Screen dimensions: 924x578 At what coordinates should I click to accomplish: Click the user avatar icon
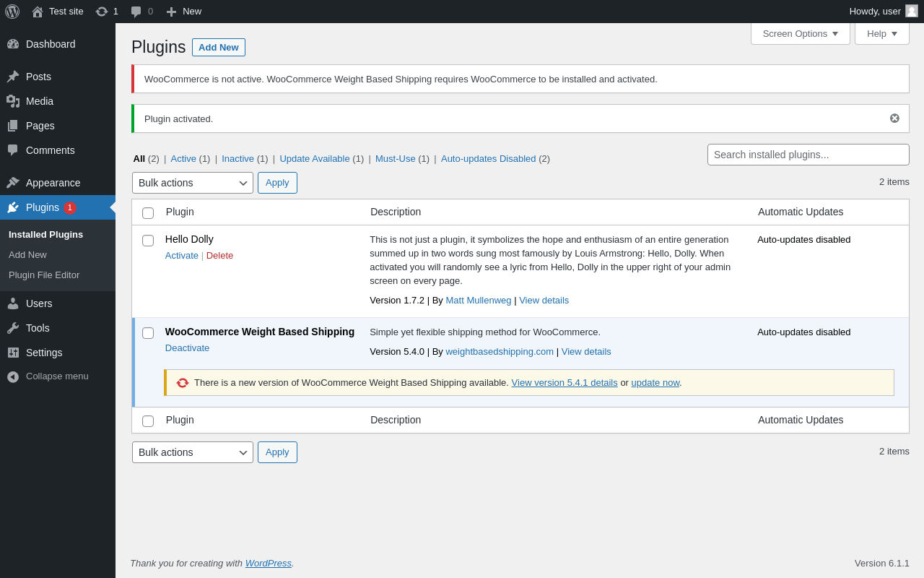[x=912, y=12]
